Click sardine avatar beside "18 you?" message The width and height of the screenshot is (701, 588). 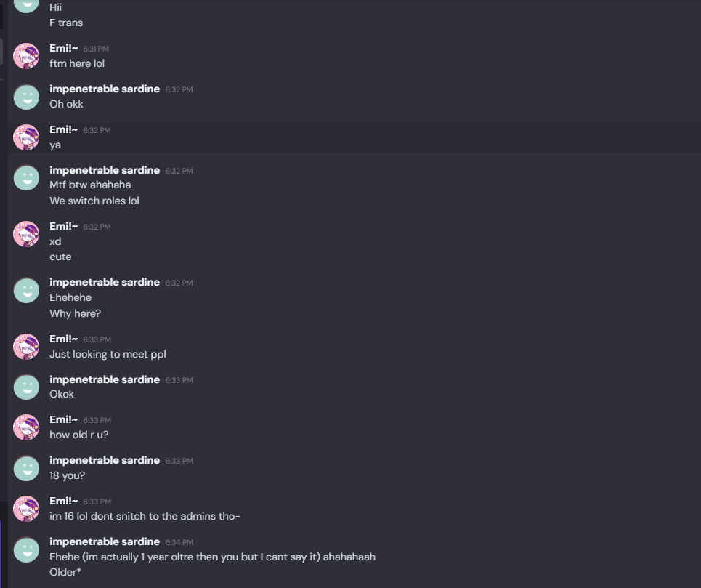click(x=27, y=468)
